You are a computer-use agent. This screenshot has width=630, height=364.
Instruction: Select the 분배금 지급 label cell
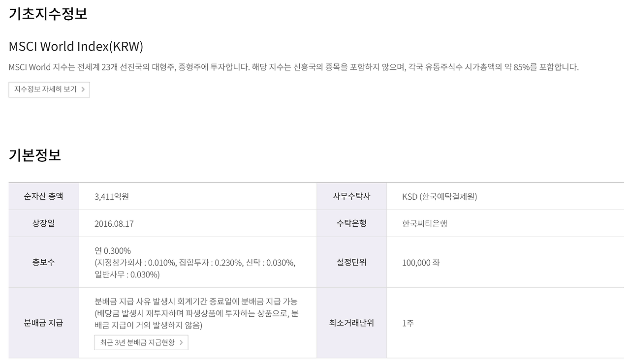(x=44, y=323)
